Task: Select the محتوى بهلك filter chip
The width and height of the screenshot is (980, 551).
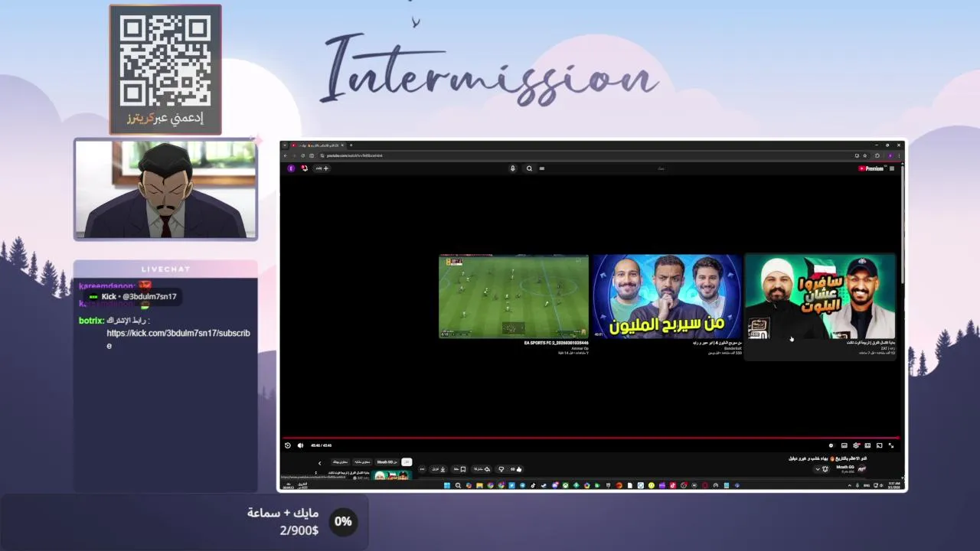Action: [x=340, y=462]
